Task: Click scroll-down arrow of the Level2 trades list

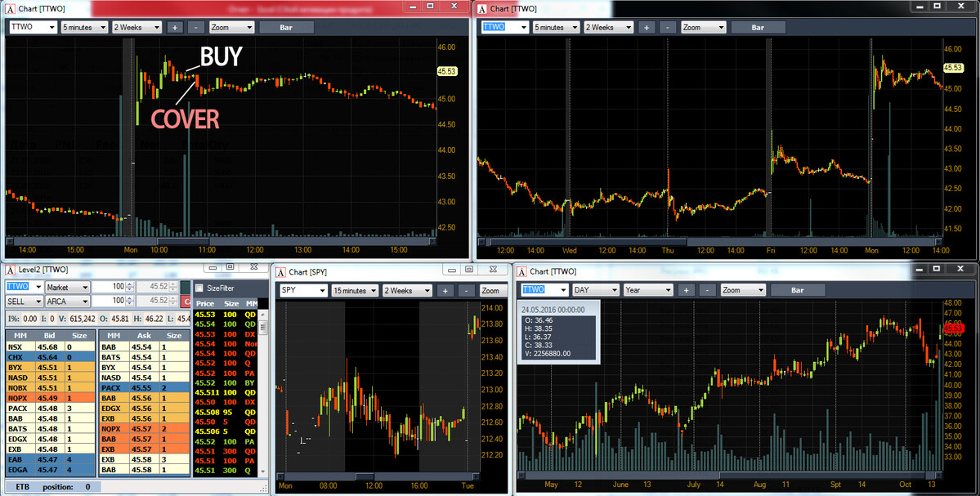Action: [x=263, y=471]
